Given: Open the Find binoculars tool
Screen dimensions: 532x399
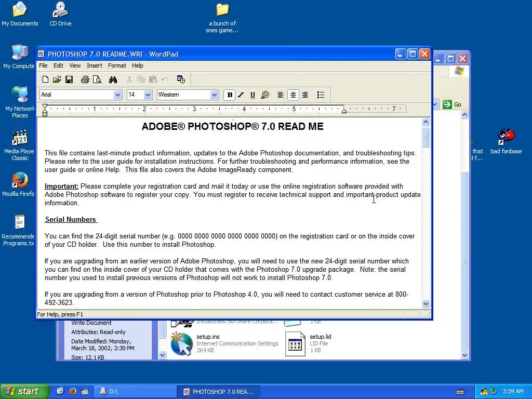Looking at the screenshot, I should (x=113, y=79).
